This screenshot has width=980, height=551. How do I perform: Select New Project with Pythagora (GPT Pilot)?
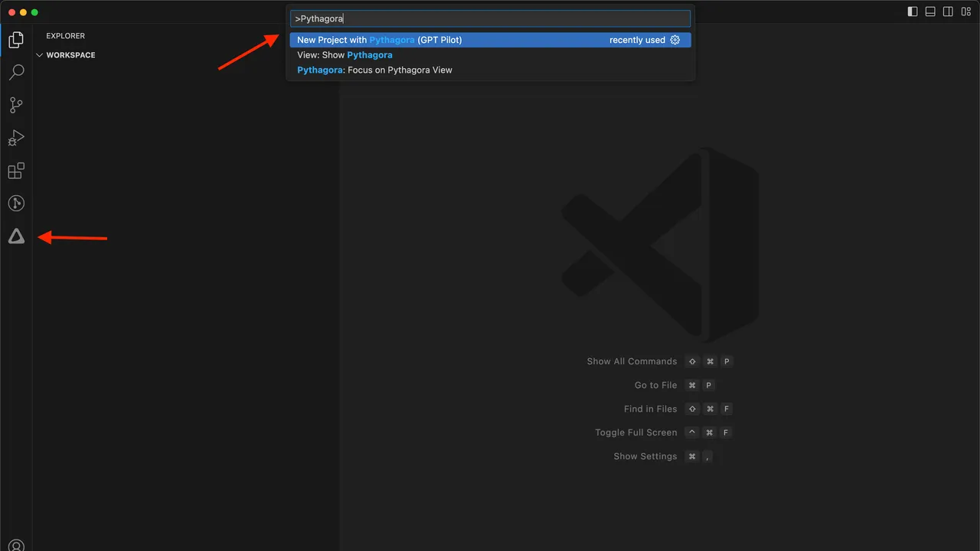pyautogui.click(x=490, y=40)
